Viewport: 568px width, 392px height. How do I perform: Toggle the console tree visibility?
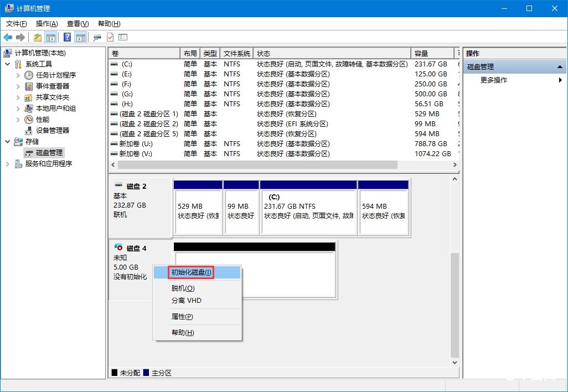51,37
